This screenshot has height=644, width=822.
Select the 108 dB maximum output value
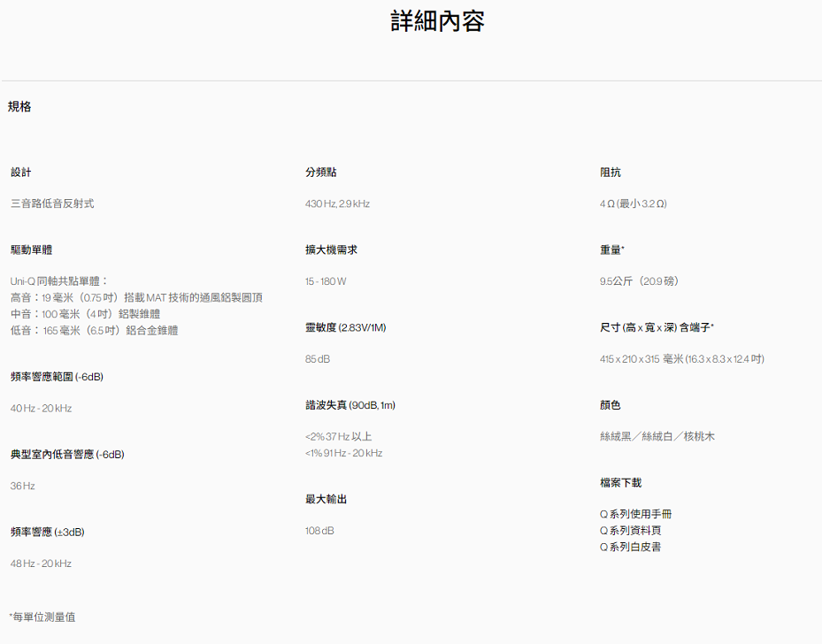click(319, 531)
